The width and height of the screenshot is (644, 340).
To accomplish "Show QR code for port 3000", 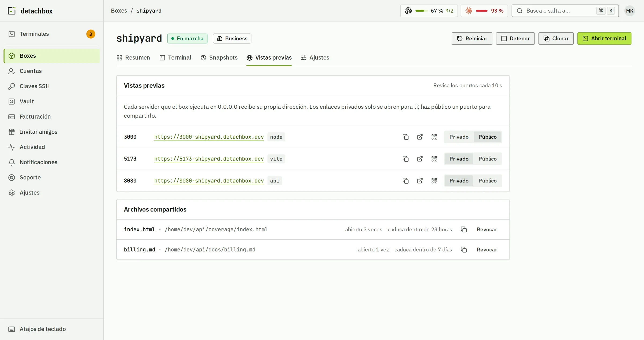I will pos(434,137).
